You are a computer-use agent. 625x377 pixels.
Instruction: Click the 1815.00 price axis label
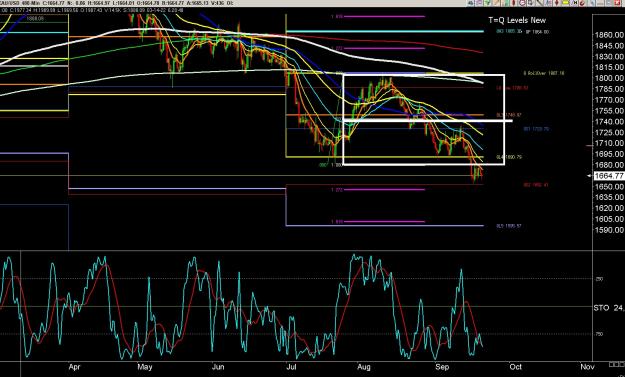tap(609, 67)
